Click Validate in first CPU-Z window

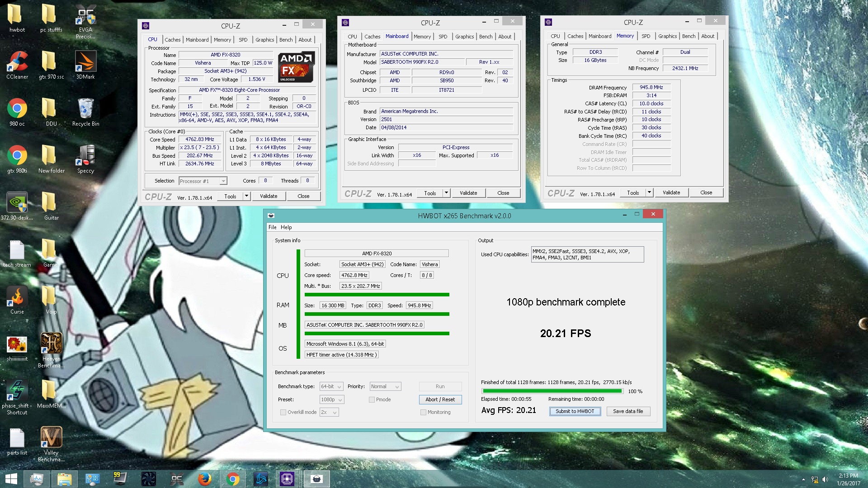[x=269, y=196]
